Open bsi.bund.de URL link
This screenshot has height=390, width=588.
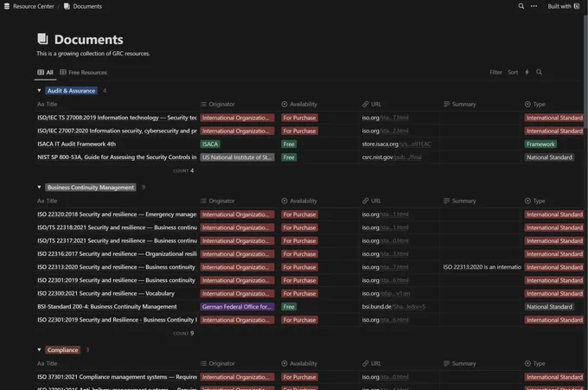coord(393,306)
